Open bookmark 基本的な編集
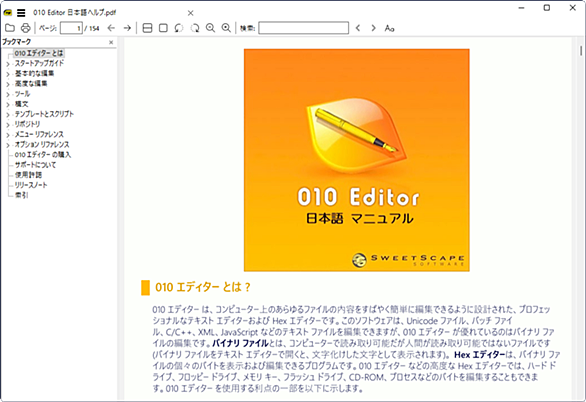 click(x=34, y=73)
